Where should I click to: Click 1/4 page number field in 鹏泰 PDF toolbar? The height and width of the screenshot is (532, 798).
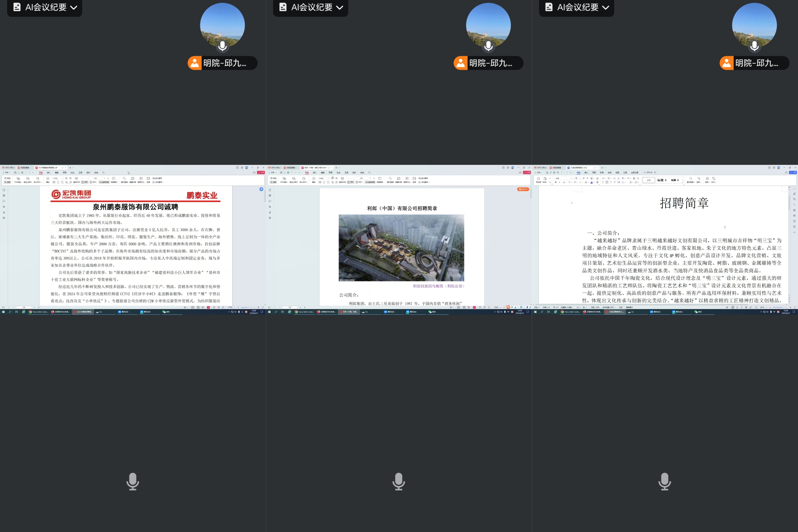point(95,178)
